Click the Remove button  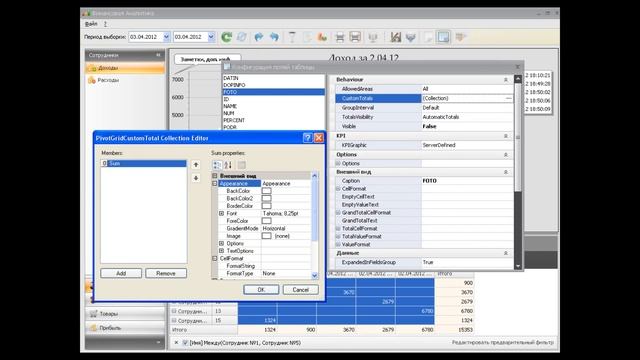coord(166,273)
